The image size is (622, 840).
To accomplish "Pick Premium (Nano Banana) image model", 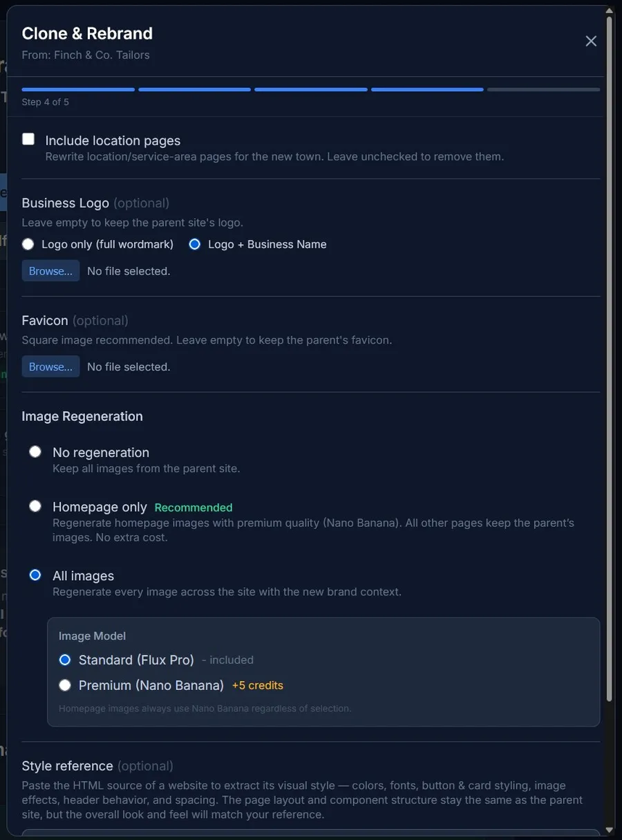I will 65,685.
